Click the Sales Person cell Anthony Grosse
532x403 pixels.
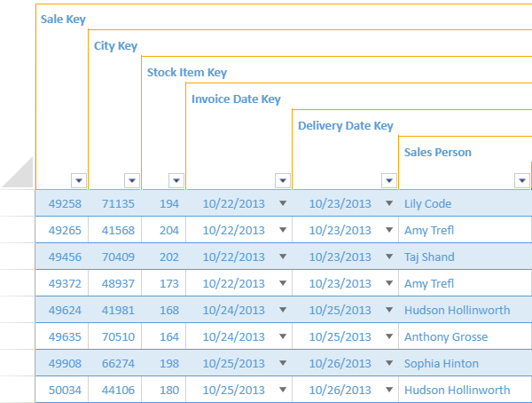click(x=445, y=336)
